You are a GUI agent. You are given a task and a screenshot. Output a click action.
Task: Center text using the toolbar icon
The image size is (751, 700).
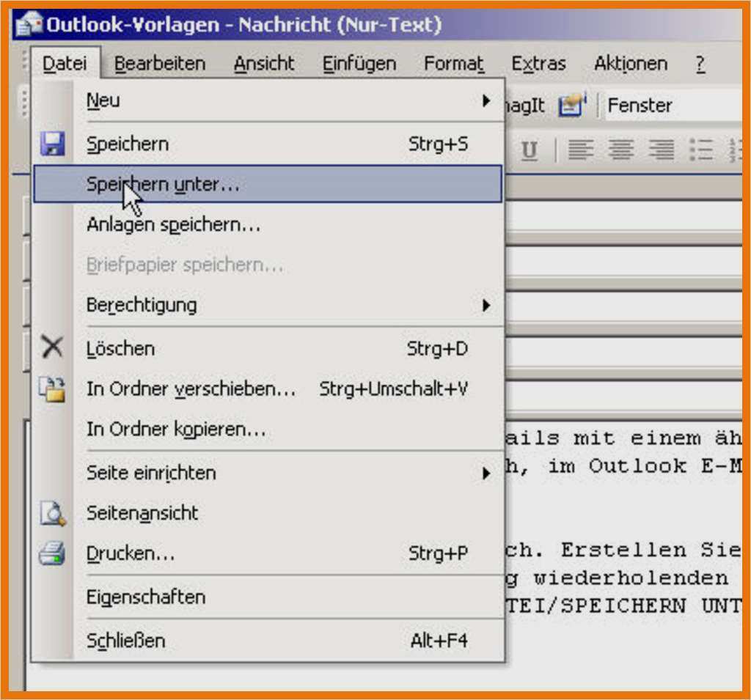click(x=620, y=150)
